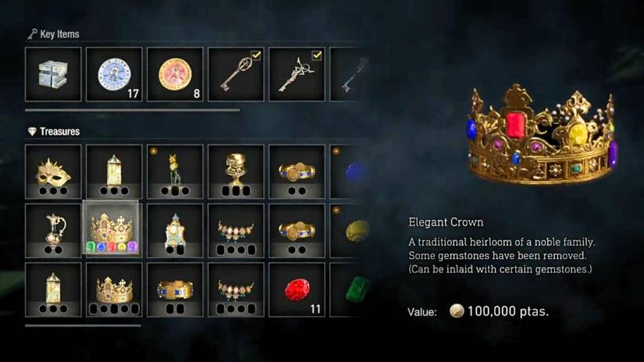The height and width of the screenshot is (362, 644).
Task: Select the golden pitcher flagon treasure
Action: [53, 231]
